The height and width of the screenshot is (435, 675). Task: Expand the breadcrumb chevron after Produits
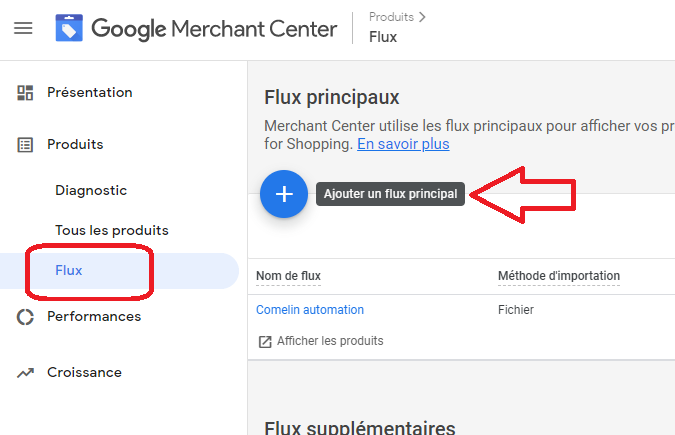pos(422,17)
